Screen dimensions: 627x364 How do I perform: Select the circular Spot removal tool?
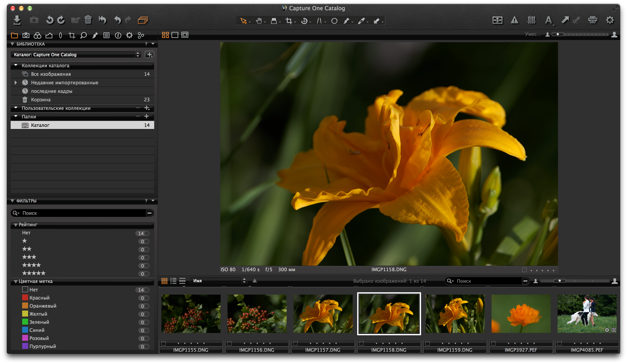coord(334,21)
